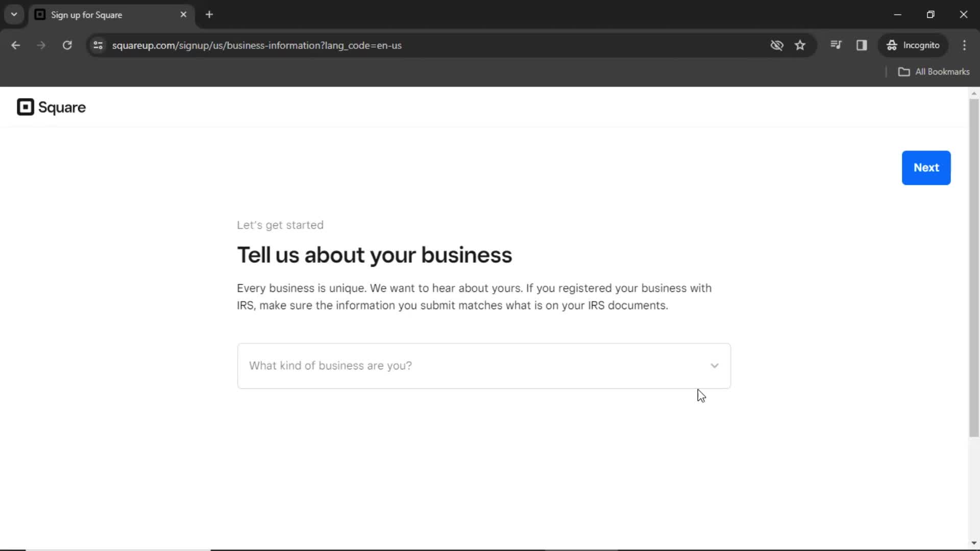
Task: Select the Sign up for Square tab
Action: pos(112,15)
